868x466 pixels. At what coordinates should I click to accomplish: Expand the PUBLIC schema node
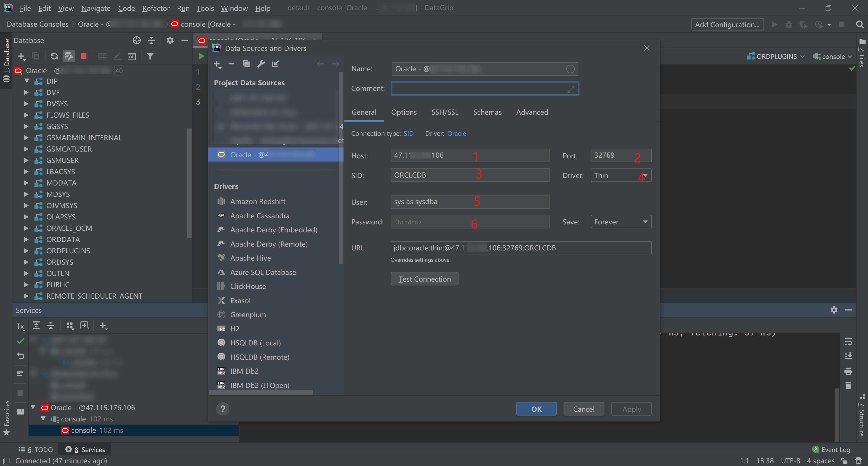click(26, 285)
